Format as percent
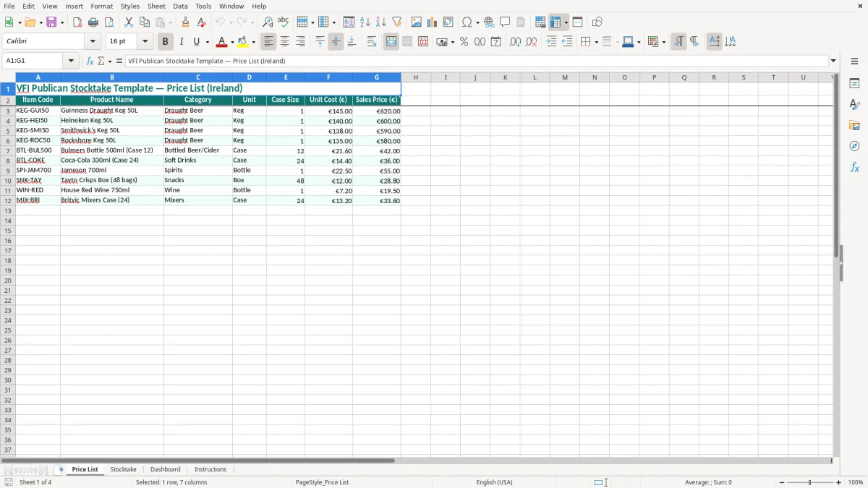 coord(464,42)
